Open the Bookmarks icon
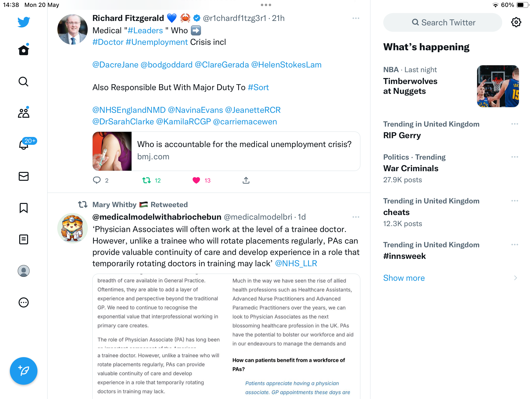532x399 pixels. pos(24,208)
